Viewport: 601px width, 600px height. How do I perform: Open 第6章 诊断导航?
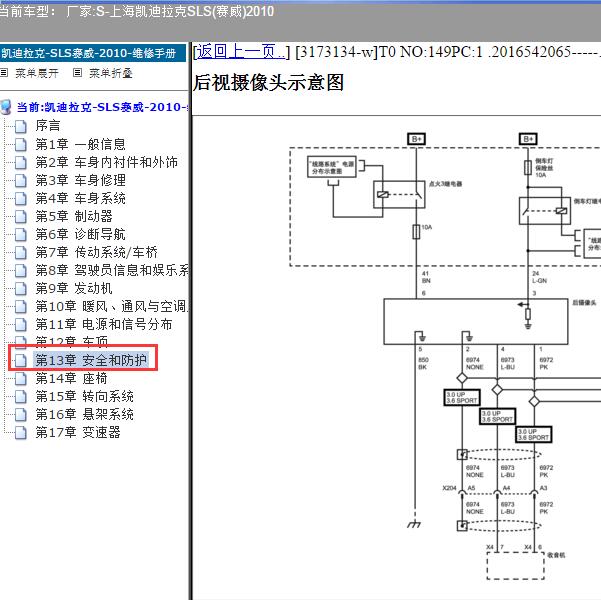(80, 234)
